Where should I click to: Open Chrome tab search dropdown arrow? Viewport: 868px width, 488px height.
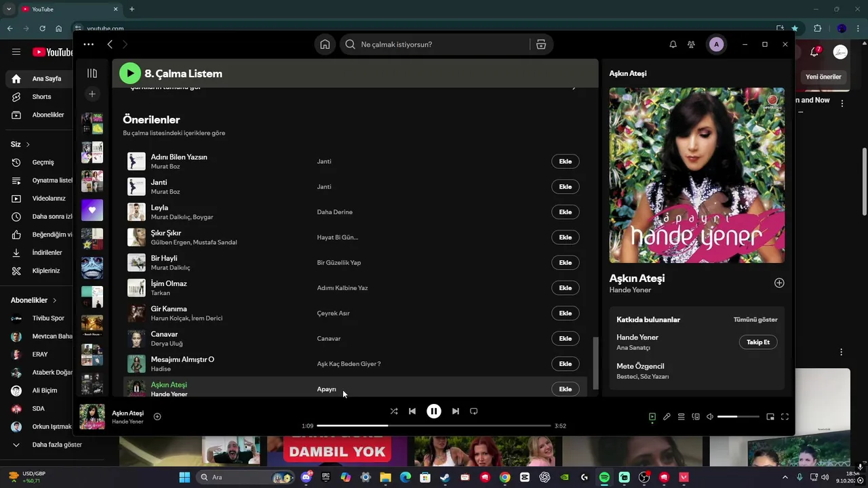9,9
